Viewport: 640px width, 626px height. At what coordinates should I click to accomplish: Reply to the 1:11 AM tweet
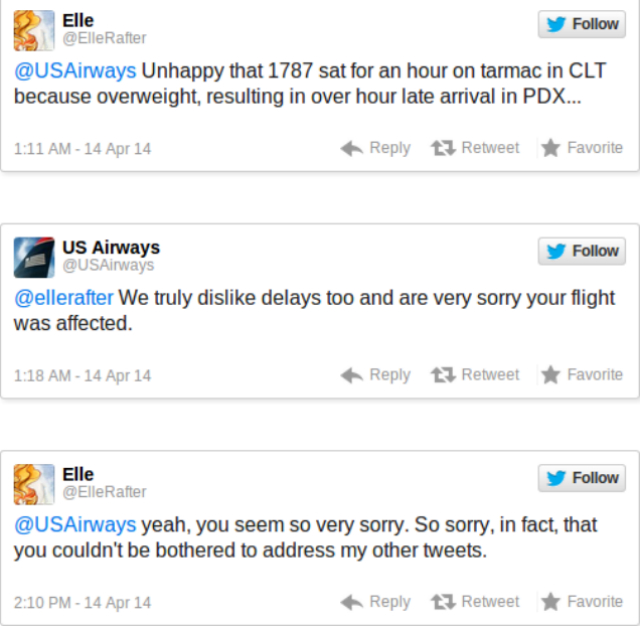click(x=376, y=148)
